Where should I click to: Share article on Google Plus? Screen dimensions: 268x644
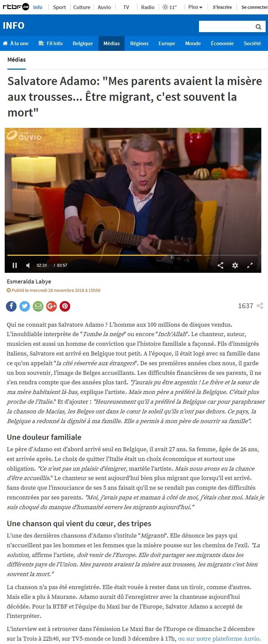52,306
